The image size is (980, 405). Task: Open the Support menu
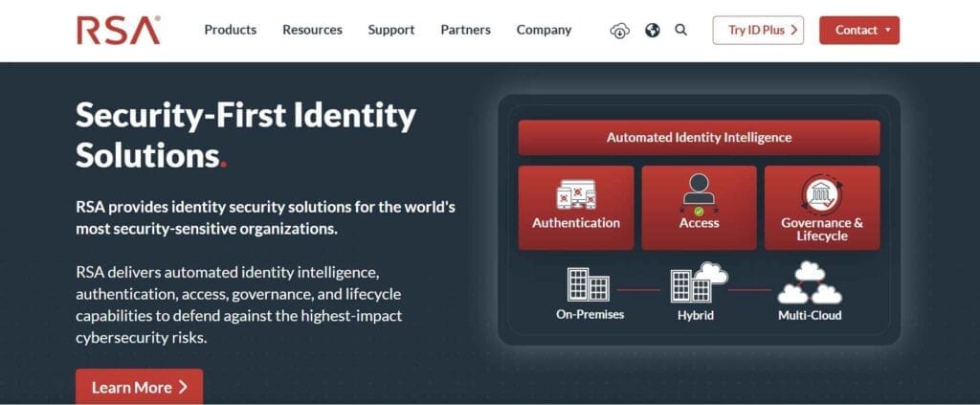(x=391, y=30)
